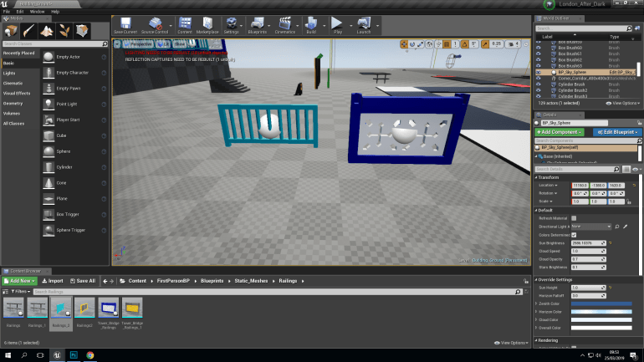Hide Box Brush60 using its eye icon
Image resolution: width=644 pixels, height=362 pixels.
[538, 48]
